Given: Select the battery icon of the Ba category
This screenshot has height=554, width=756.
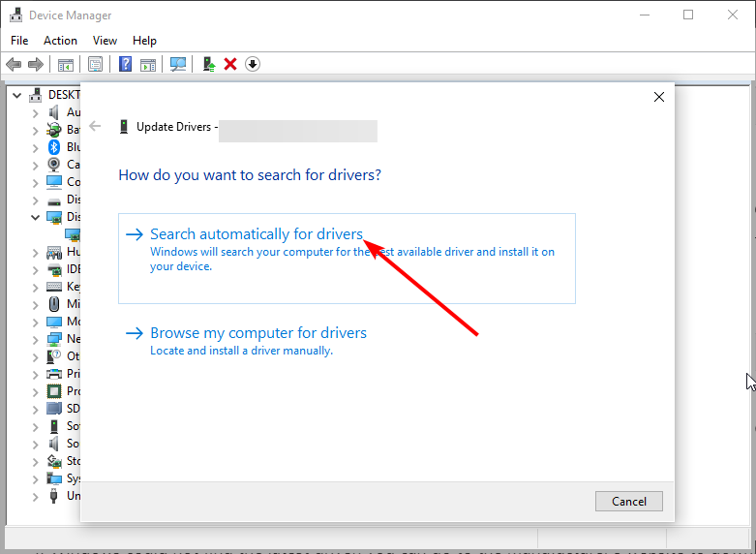Looking at the screenshot, I should click(x=54, y=130).
